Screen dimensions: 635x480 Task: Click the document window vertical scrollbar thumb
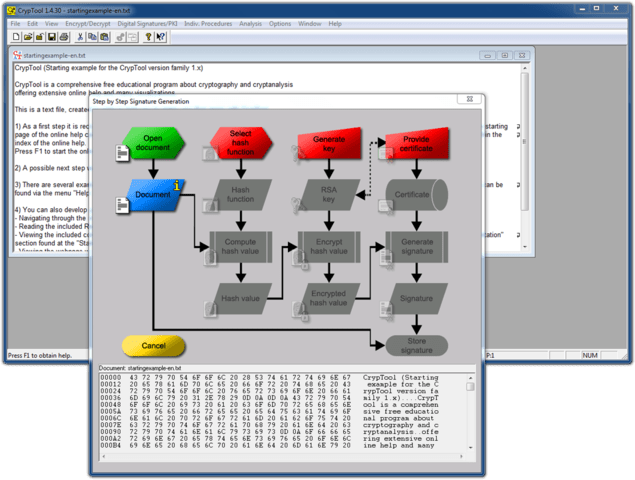point(525,141)
